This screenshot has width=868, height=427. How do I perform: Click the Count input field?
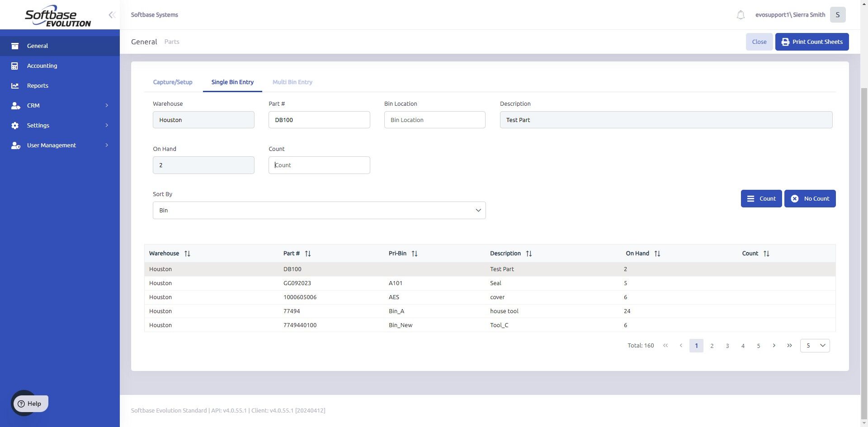(x=319, y=165)
